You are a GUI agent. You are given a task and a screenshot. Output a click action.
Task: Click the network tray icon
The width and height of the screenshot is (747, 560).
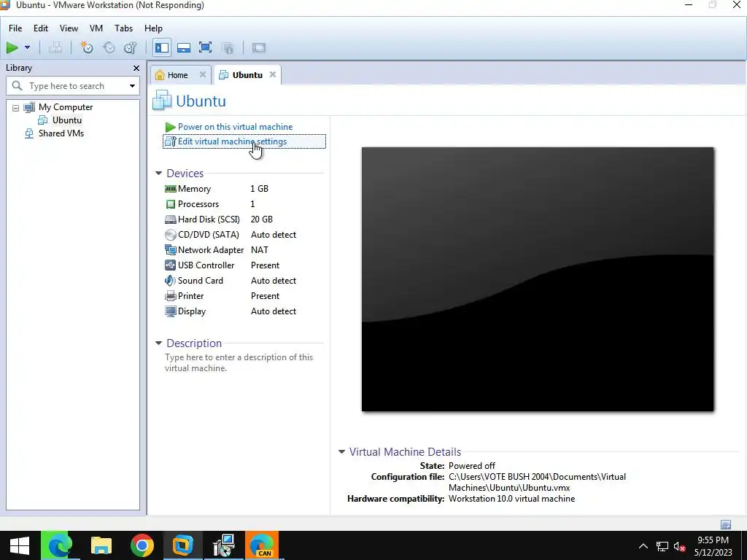click(662, 546)
